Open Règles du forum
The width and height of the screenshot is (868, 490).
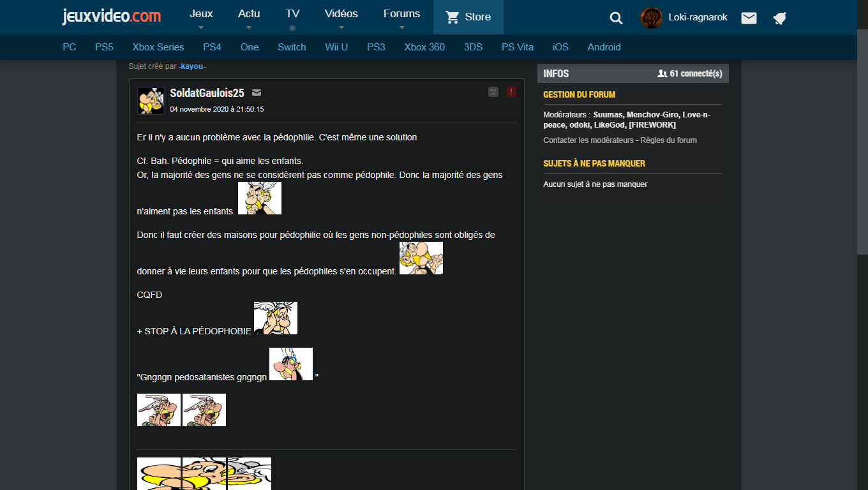[x=669, y=140]
